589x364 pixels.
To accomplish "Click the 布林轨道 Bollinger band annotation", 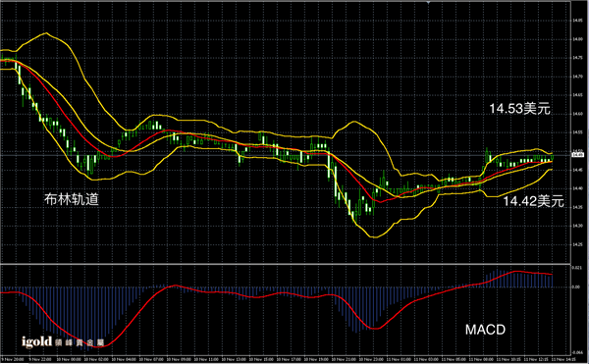I will click(x=72, y=199).
